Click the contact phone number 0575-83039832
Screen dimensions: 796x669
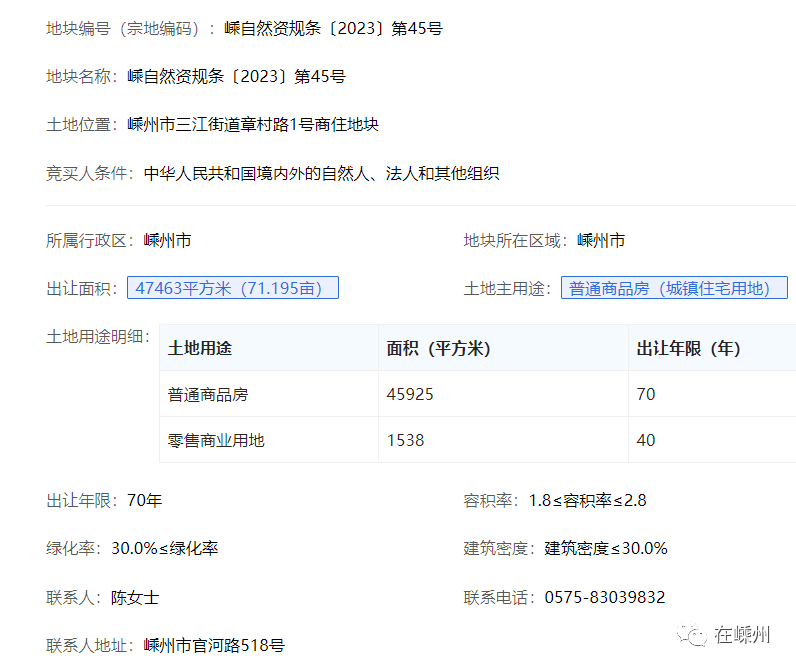point(605,597)
